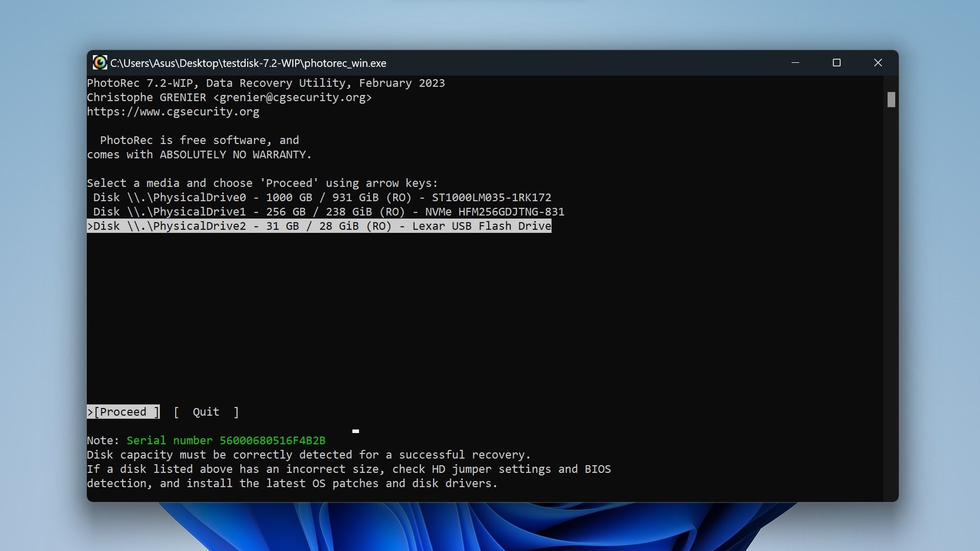
Task: Click the https://www.cgsecurity.org URL text
Action: [173, 111]
